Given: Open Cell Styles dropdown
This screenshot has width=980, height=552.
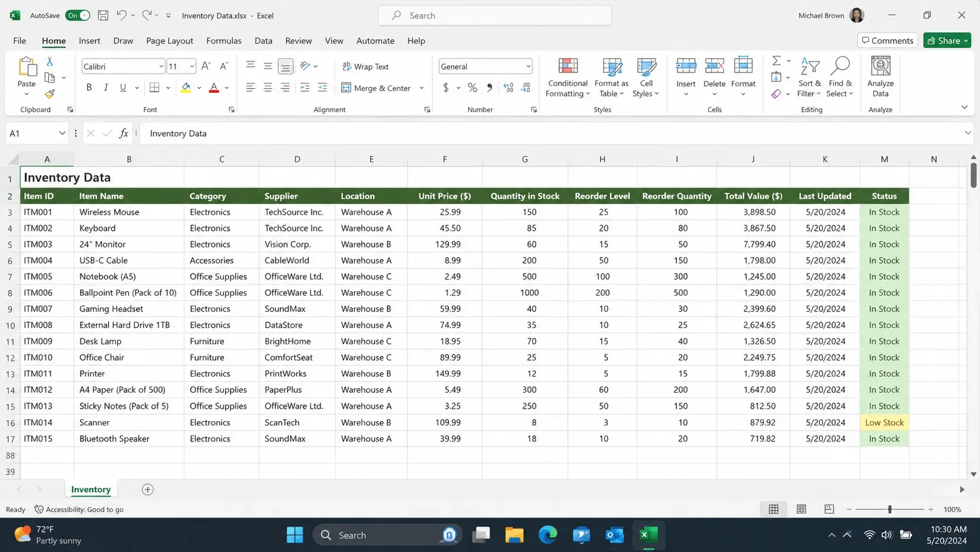Looking at the screenshot, I should coord(646,77).
